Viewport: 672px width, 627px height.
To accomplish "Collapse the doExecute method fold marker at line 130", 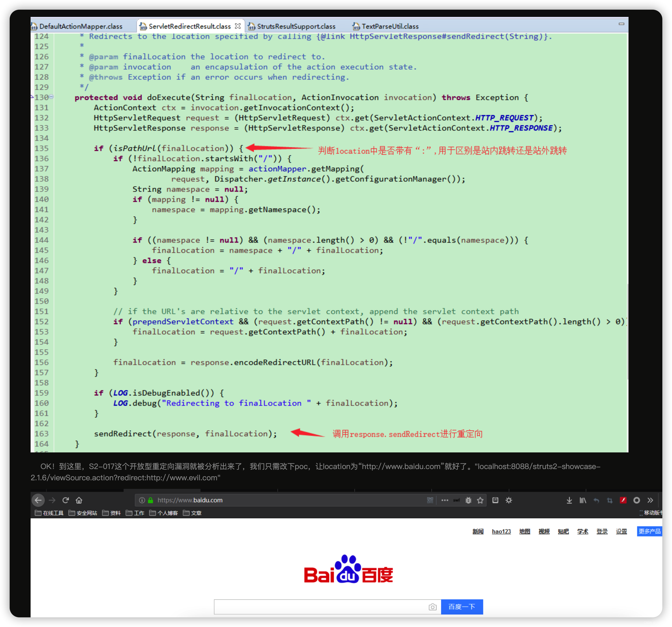I will pyautogui.click(x=51, y=97).
